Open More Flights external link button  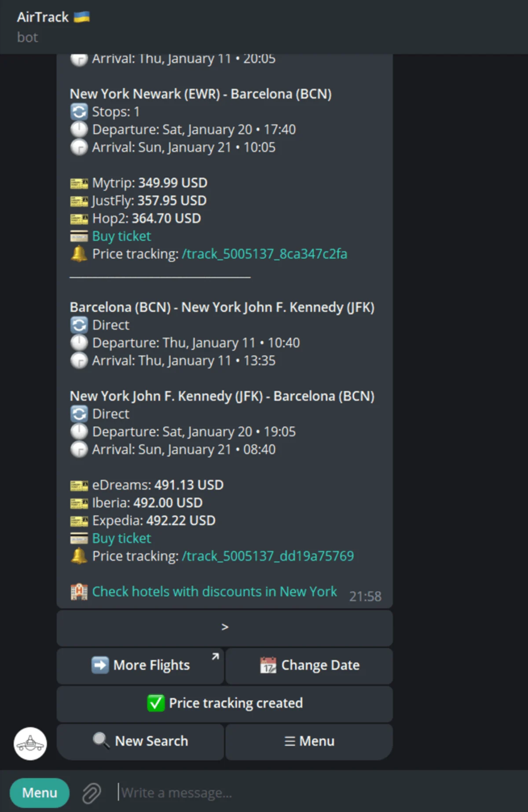140,666
